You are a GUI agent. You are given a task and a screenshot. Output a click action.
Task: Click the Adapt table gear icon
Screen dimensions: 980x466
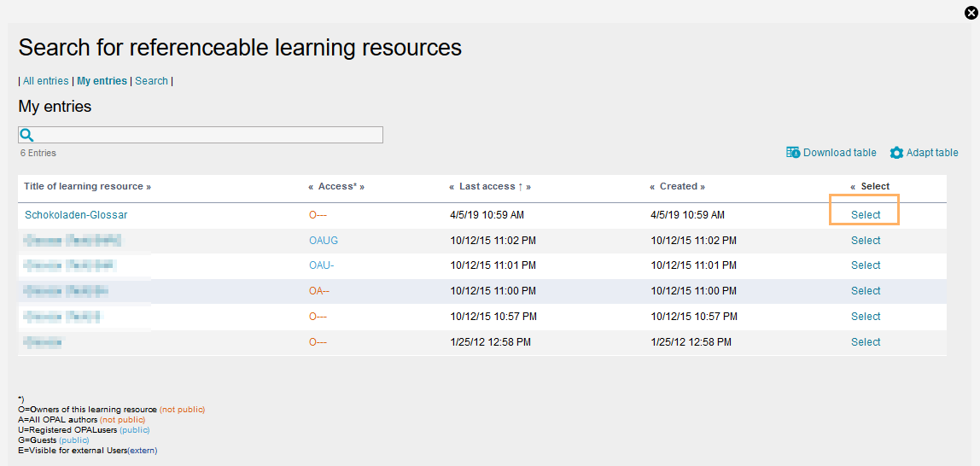pyautogui.click(x=896, y=153)
